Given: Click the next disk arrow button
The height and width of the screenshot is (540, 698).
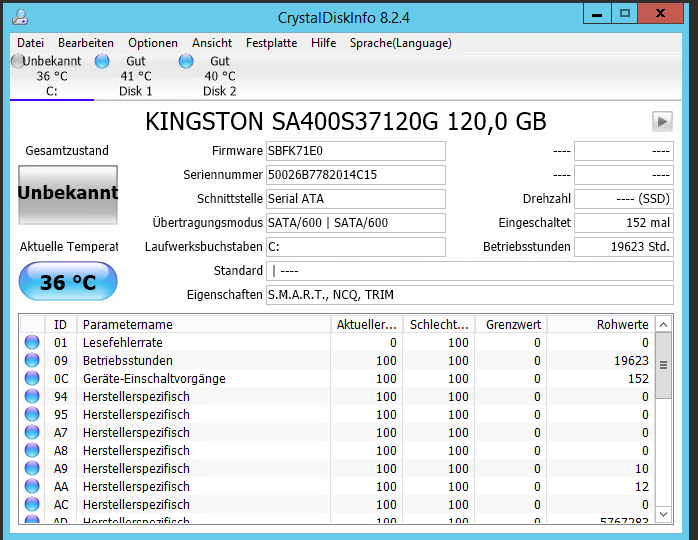Looking at the screenshot, I should (x=662, y=122).
